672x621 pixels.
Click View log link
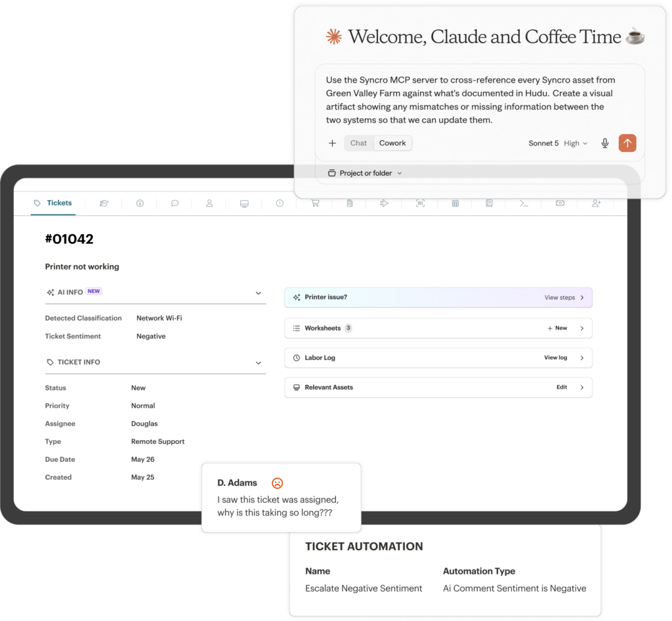555,357
